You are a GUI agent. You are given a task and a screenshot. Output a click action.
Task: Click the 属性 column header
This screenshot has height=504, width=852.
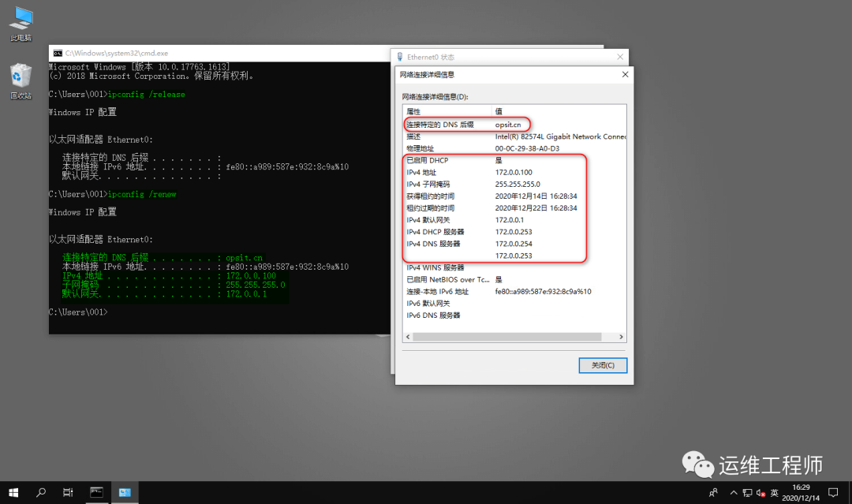click(447, 111)
